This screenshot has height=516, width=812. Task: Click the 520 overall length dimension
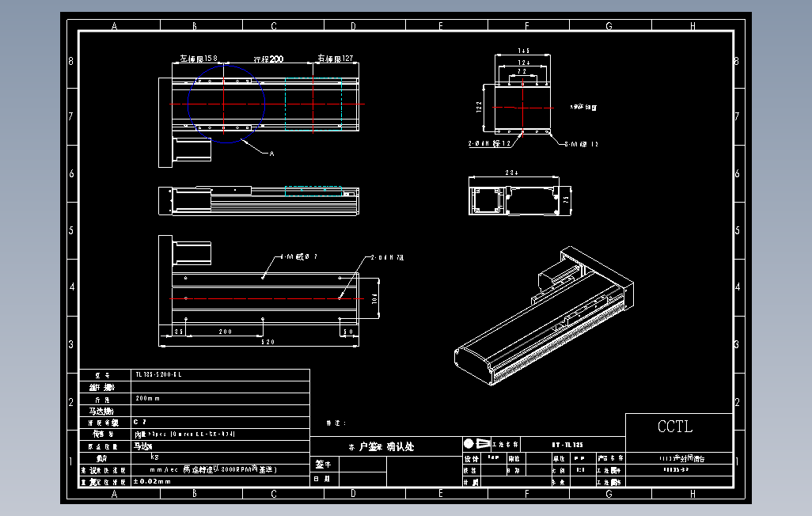pos(268,342)
